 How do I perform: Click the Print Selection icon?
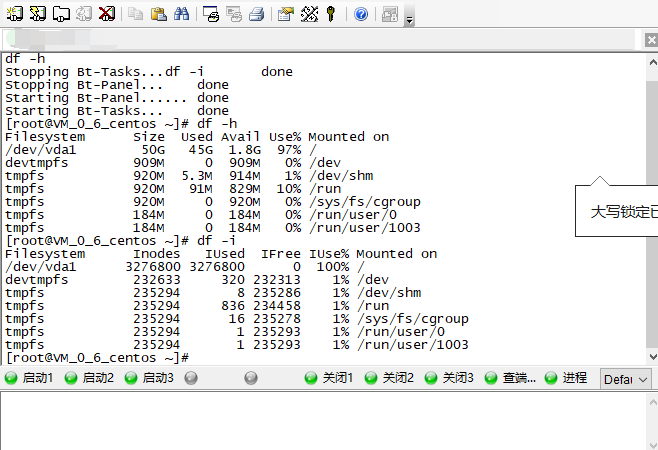pos(234,14)
